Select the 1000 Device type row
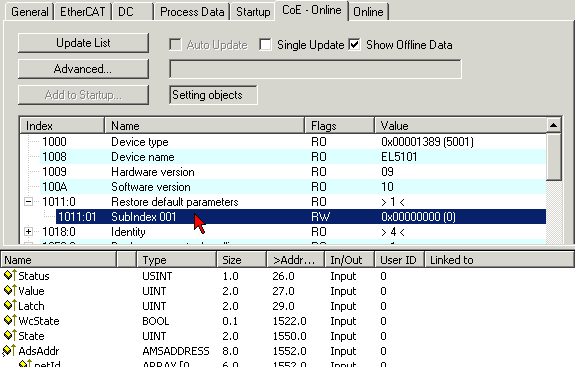Image resolution: width=575 pixels, height=367 pixels. (x=293, y=142)
